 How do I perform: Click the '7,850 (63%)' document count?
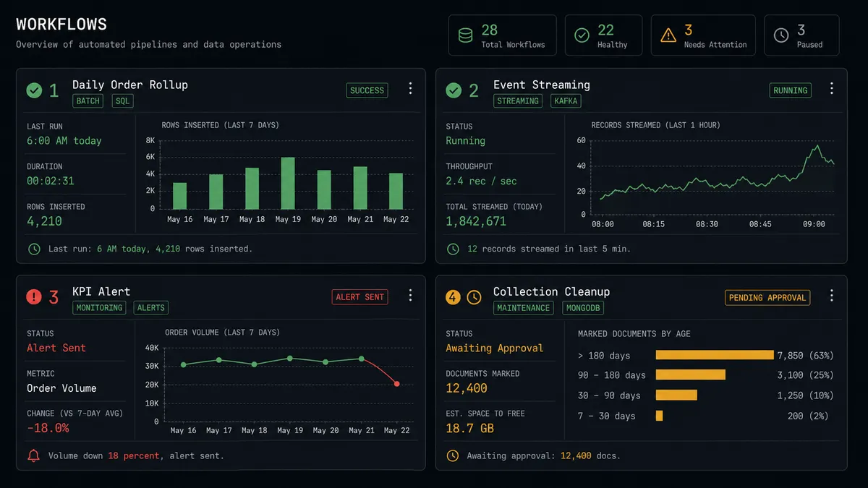tap(805, 355)
